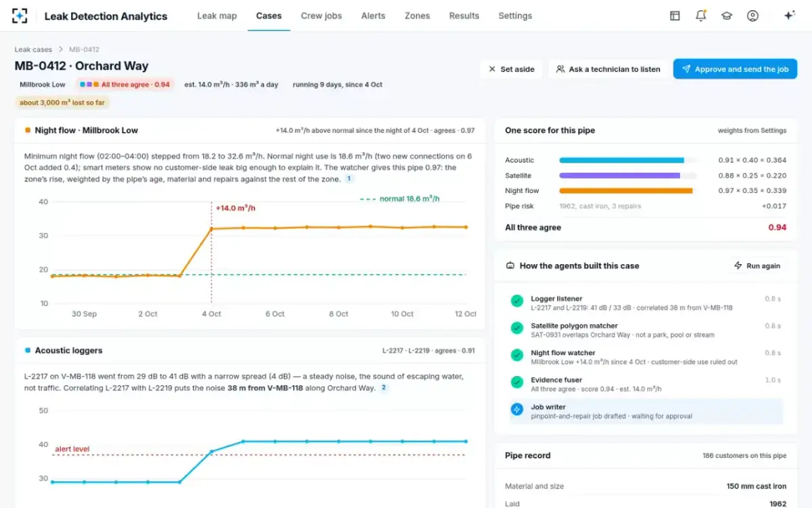Click the +14.0 m³/h chart annotation
Image resolution: width=812 pixels, height=508 pixels.
tap(235, 208)
